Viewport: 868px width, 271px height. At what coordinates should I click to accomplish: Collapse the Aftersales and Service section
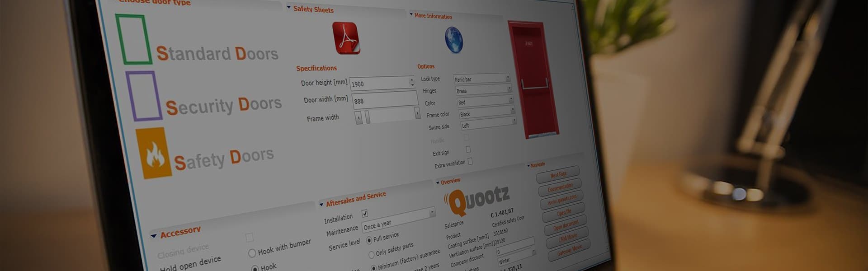coord(321,205)
